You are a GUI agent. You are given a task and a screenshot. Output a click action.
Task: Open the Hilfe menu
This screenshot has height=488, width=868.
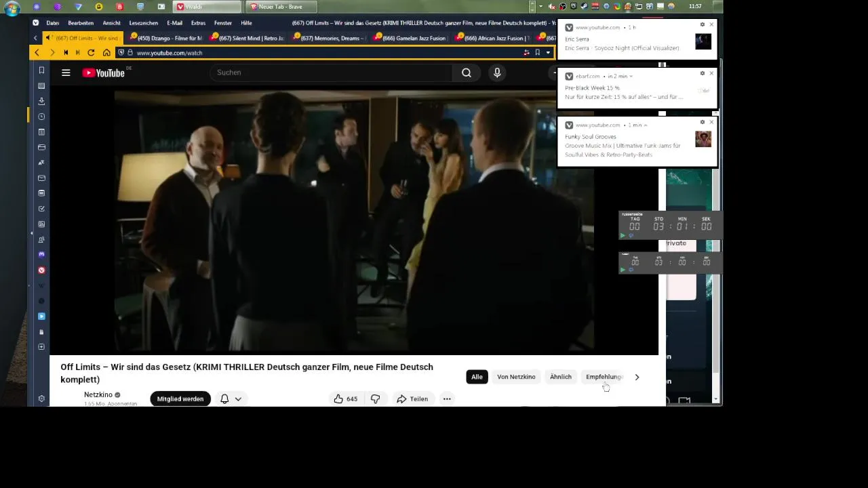(x=246, y=23)
